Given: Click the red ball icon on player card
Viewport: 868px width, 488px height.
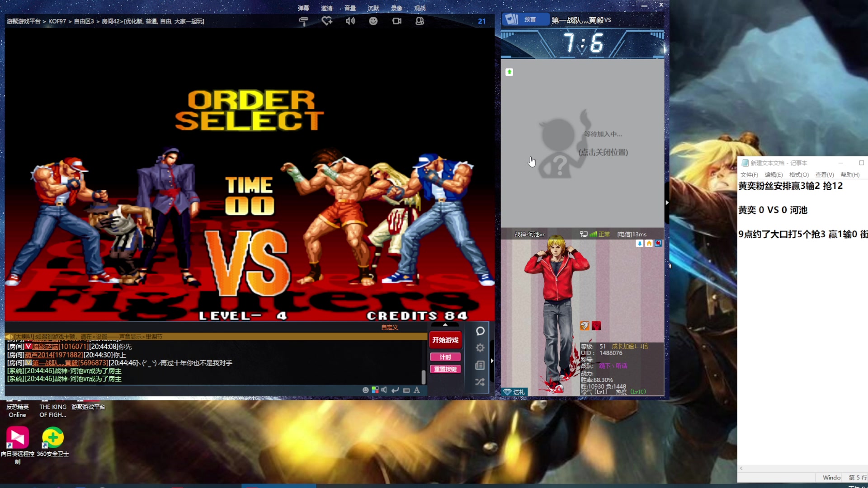Looking at the screenshot, I should click(658, 244).
